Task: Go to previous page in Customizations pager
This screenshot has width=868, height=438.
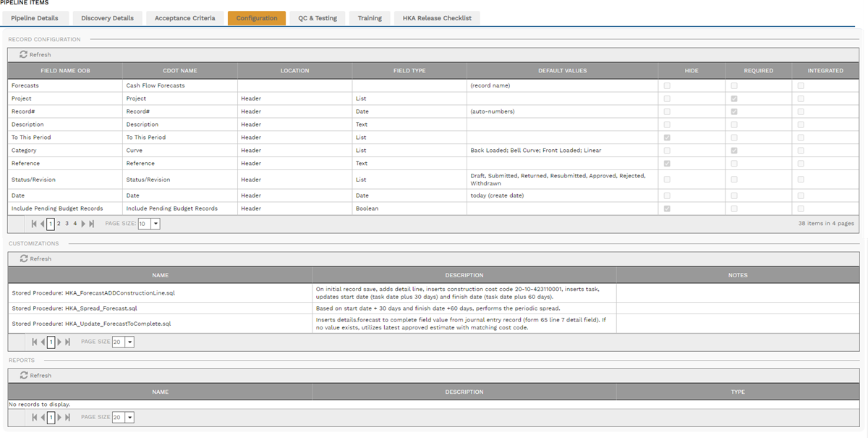Action: [x=42, y=342]
